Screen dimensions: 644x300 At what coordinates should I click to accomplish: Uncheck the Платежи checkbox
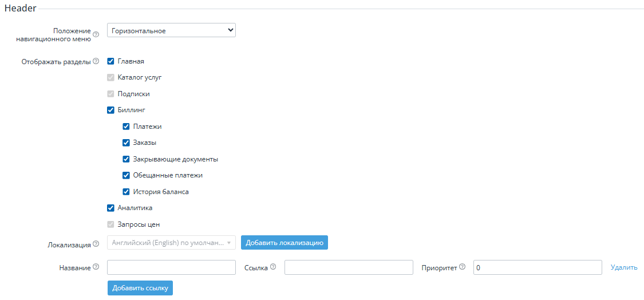[x=126, y=127]
